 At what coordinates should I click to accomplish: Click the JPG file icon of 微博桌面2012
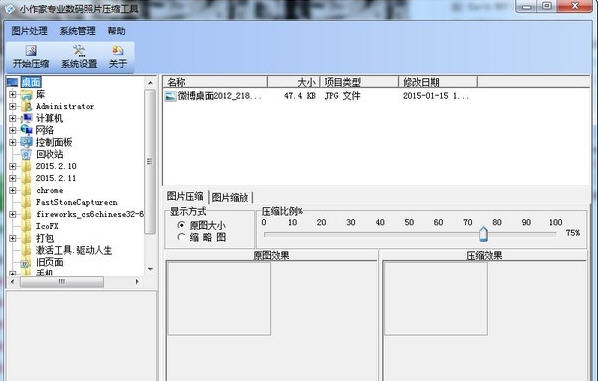(x=170, y=96)
